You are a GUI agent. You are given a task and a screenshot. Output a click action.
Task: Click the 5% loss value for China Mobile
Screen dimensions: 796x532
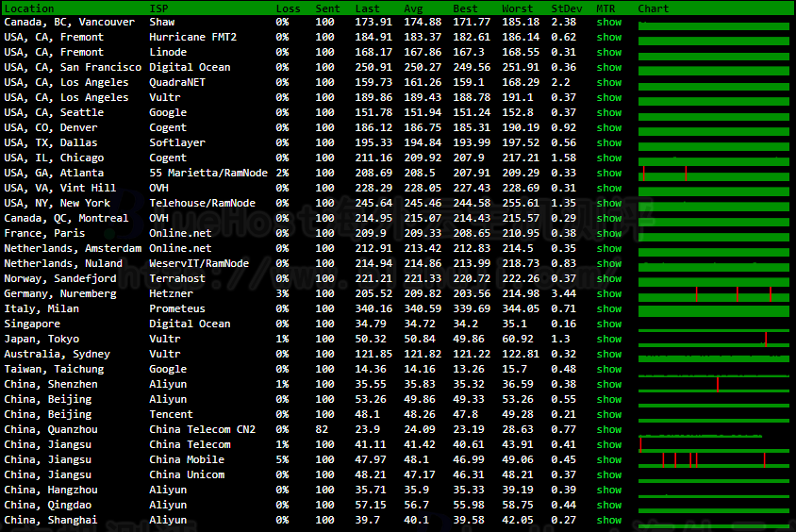(282, 460)
